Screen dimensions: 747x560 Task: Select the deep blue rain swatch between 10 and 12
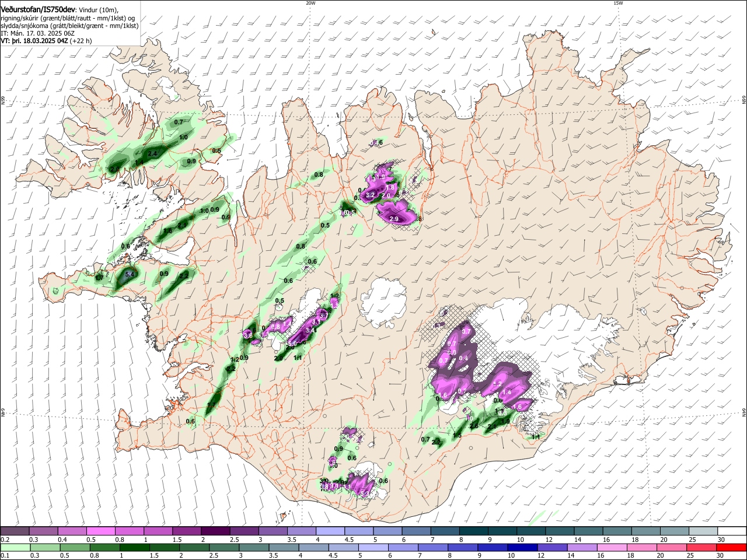(523, 547)
